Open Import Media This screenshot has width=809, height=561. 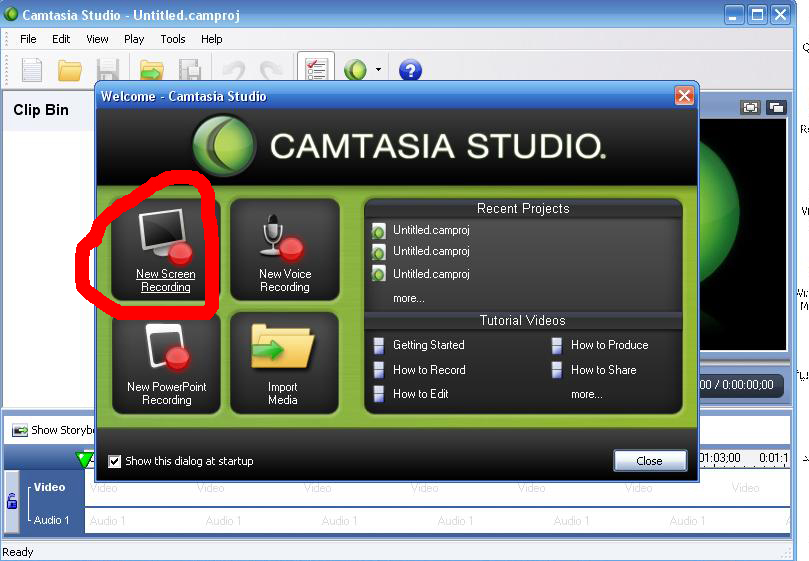point(284,364)
